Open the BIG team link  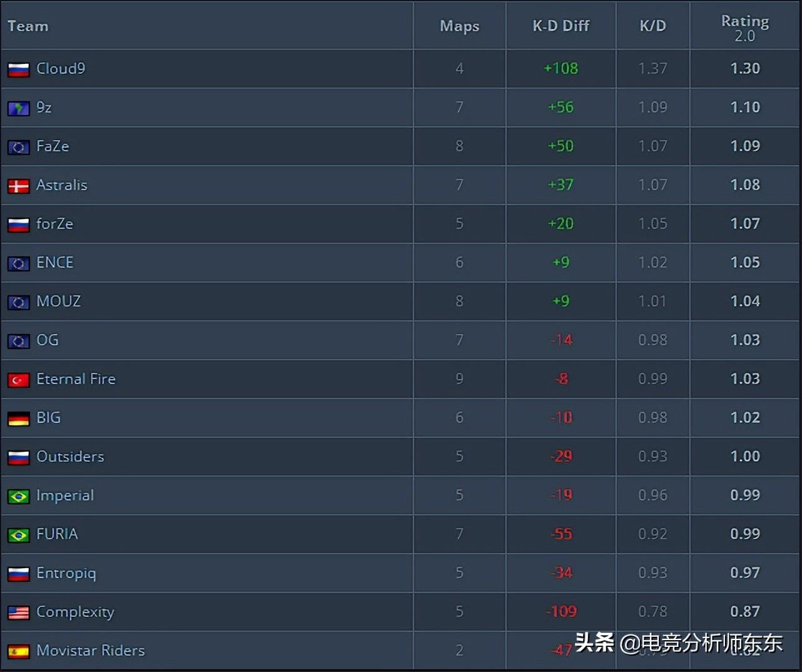(x=48, y=417)
